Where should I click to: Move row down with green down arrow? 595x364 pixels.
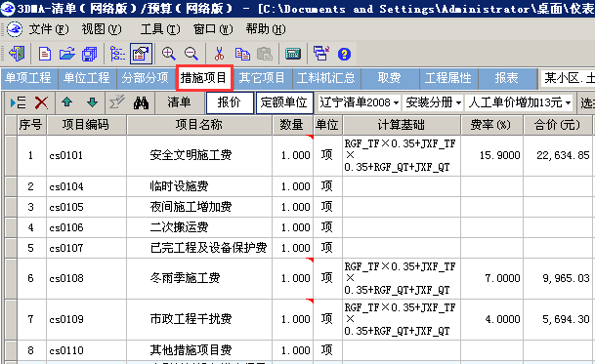point(92,102)
